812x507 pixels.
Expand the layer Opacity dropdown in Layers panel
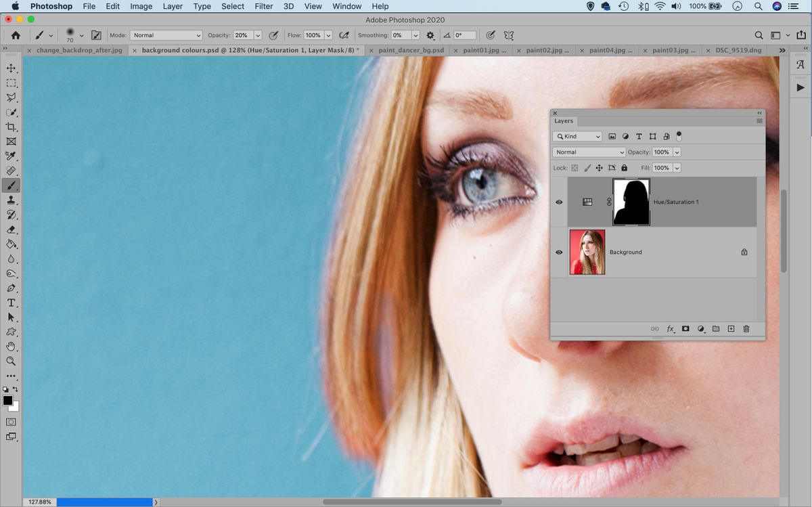675,152
